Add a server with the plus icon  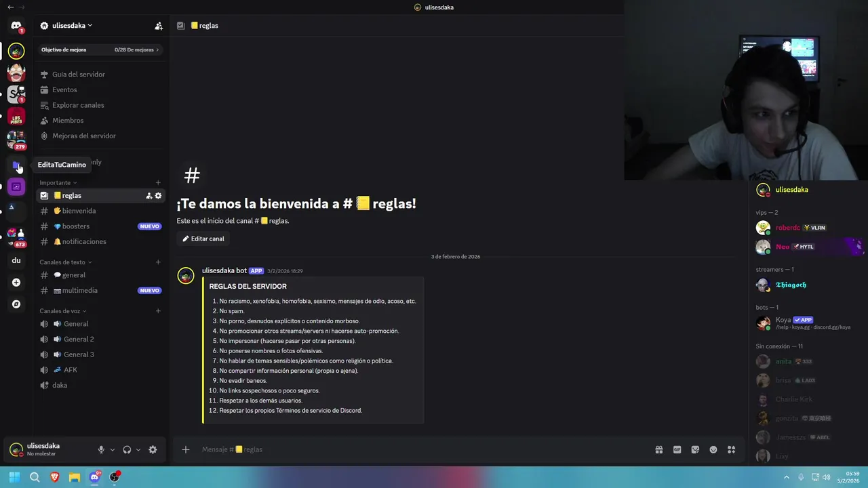coord(16,283)
